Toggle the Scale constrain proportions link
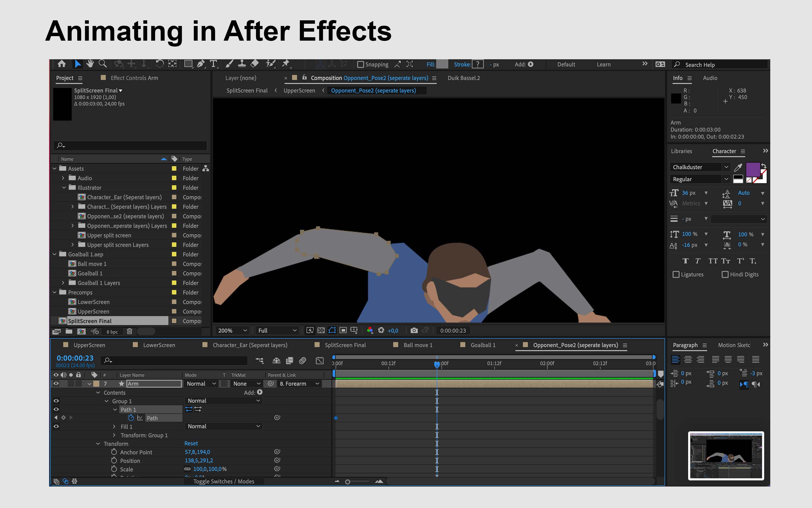812x508 pixels. [x=187, y=469]
